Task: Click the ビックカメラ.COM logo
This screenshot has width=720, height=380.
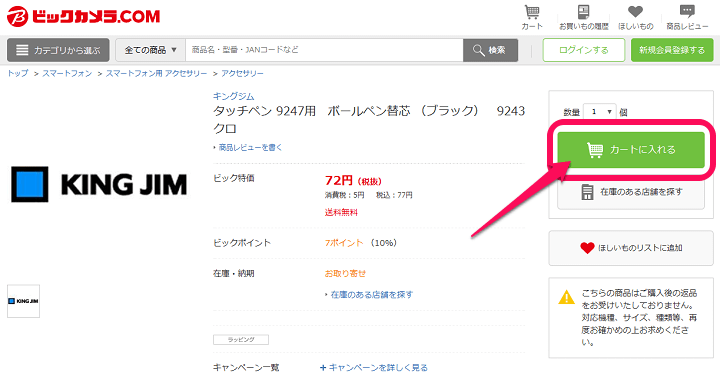Action: (84, 17)
